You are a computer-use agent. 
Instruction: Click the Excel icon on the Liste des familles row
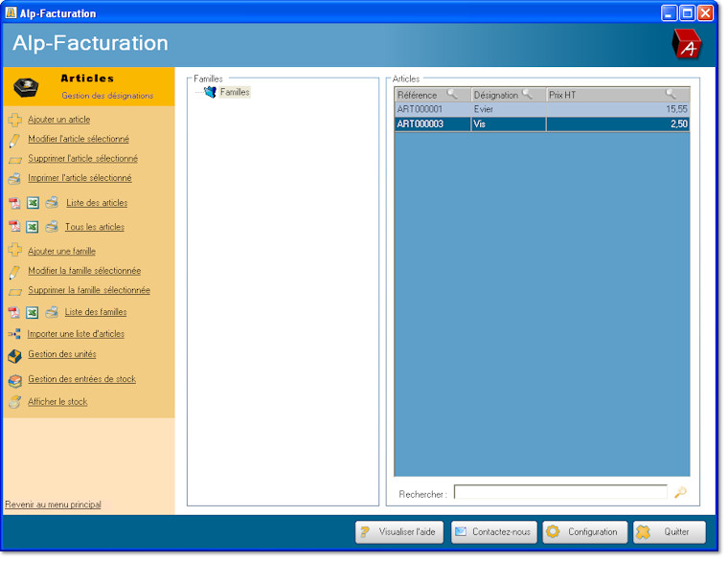[x=32, y=312]
